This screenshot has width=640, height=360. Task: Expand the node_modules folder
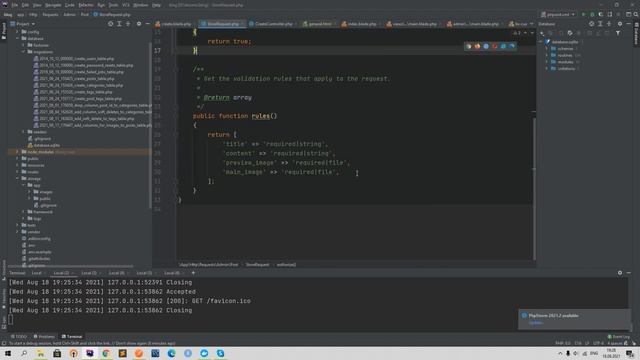[x=18, y=152]
